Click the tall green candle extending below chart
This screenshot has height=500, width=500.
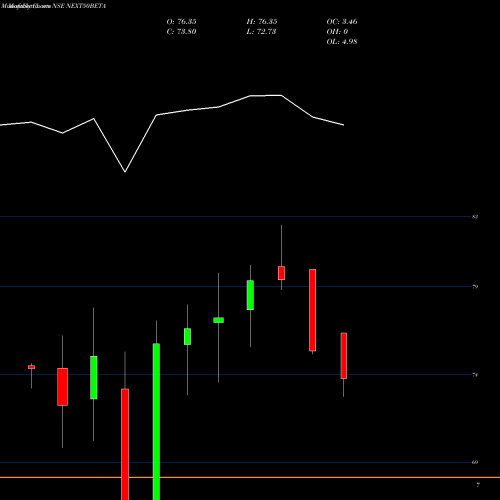coord(156,421)
